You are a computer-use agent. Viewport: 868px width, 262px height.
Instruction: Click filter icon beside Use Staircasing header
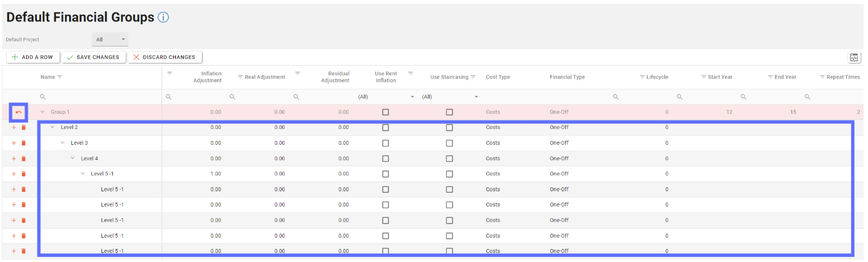point(473,77)
